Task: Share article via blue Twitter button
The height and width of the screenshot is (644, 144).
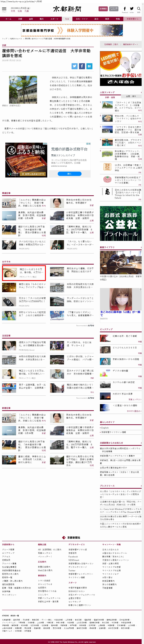Action: pos(75,66)
